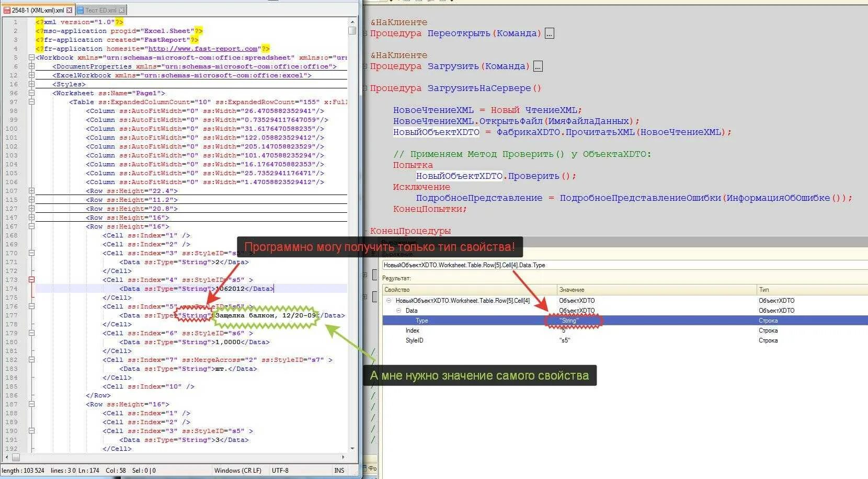868x479 pixels.
Task: Click the Notepad++ scrollbar down arrow
Action: pos(352,449)
